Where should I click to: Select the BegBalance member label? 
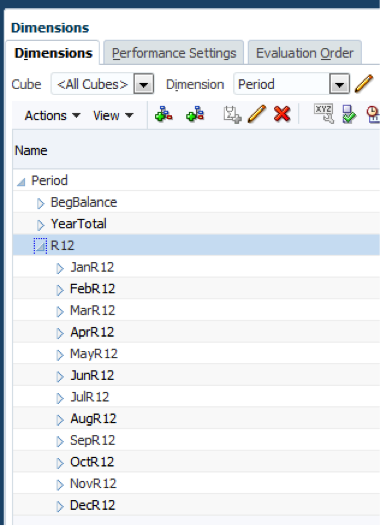[84, 202]
